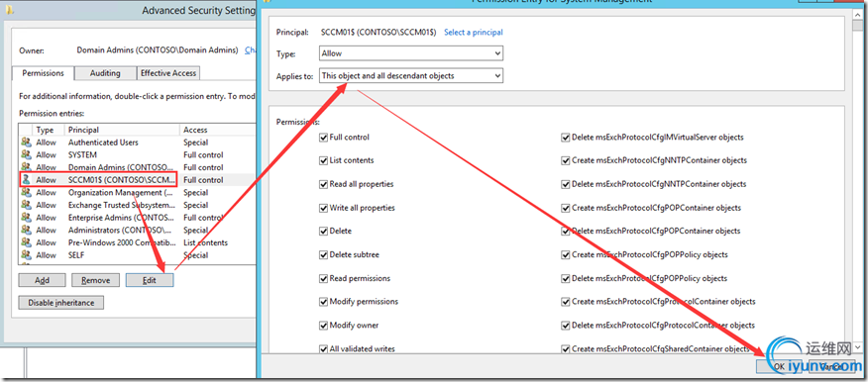
Task: Click the Administrators group icon
Action: [26, 230]
